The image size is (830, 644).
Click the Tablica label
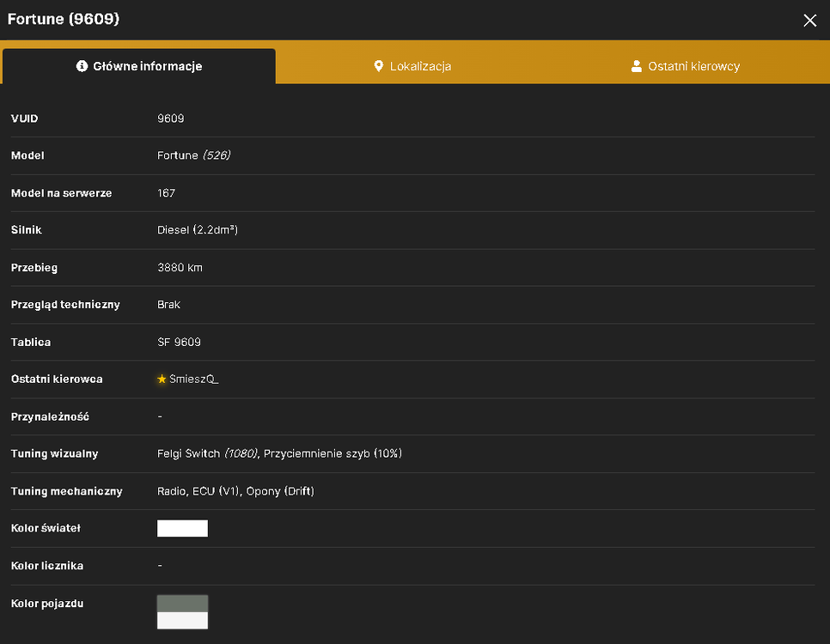pos(31,343)
